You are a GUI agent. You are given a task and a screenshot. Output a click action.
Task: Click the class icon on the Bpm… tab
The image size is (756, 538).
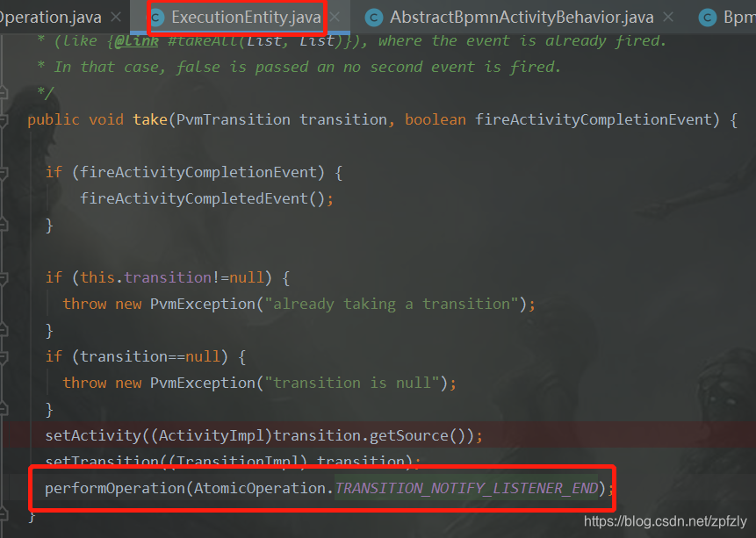(708, 18)
